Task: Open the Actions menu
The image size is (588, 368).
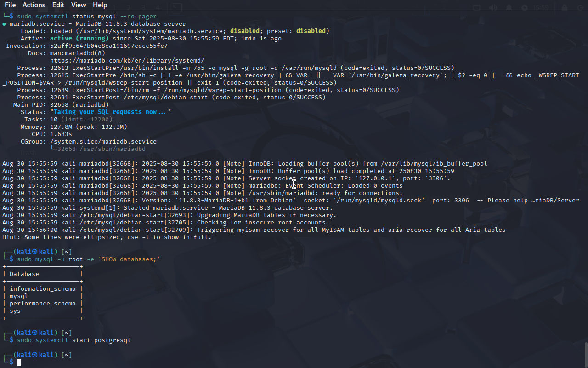Action: pyautogui.click(x=34, y=5)
